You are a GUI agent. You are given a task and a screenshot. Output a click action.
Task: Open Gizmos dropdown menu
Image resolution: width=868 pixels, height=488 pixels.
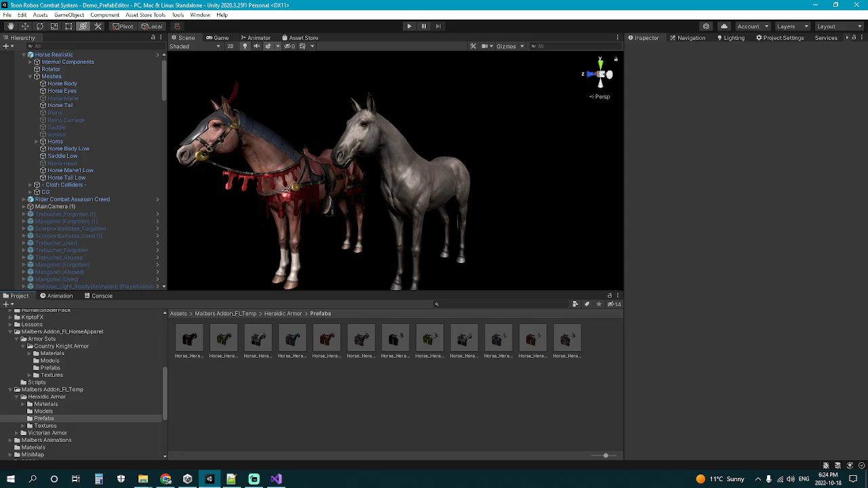510,46
